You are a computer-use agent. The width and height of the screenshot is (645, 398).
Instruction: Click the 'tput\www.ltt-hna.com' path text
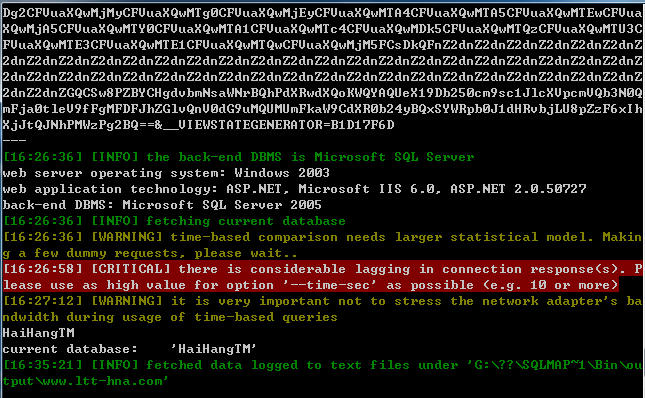tap(86, 381)
